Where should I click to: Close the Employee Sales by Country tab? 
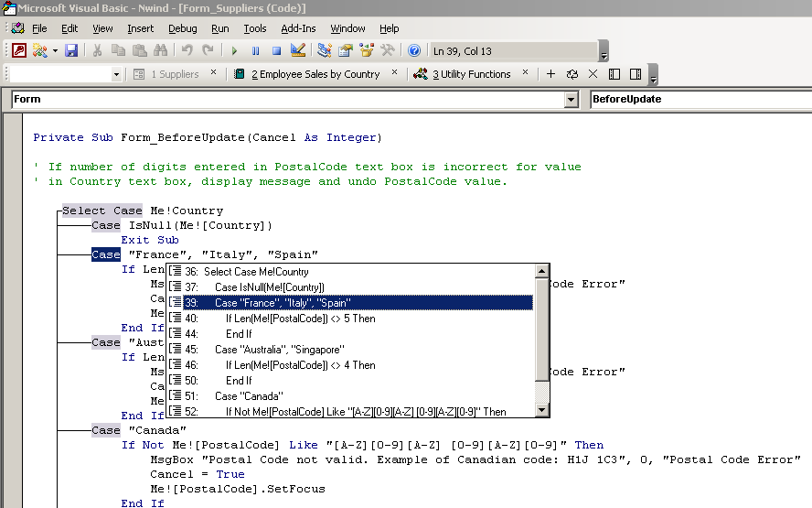click(395, 72)
